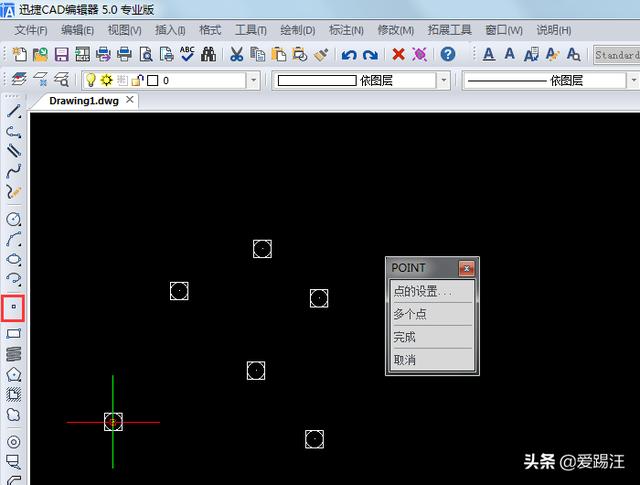Click the Open file folder icon

pyautogui.click(x=40, y=54)
